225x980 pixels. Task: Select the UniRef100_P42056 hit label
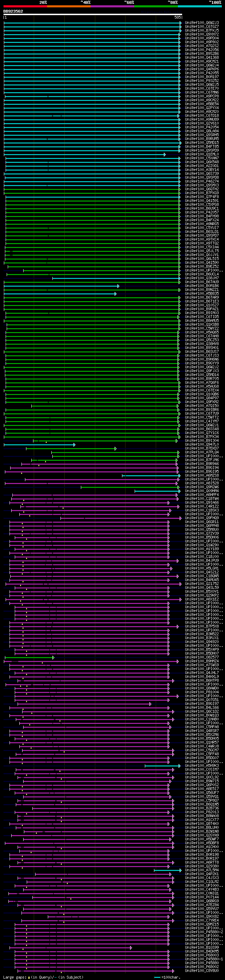(x=202, y=50)
